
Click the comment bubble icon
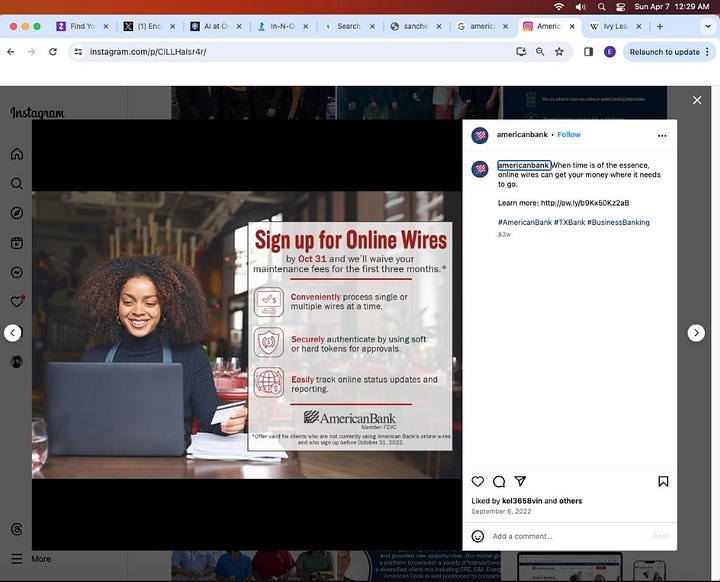[x=499, y=481]
